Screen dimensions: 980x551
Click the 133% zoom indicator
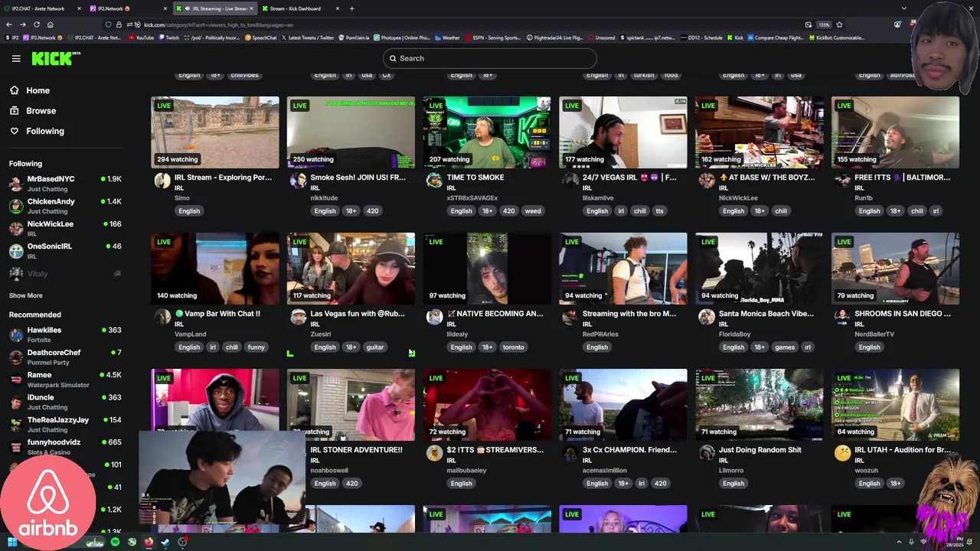(824, 24)
